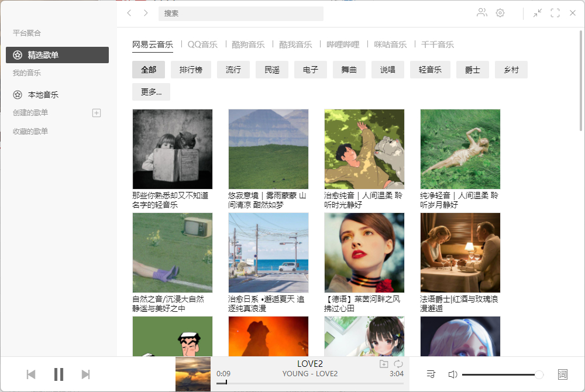Switch to the QQ音乐 tab
585x392 pixels.
point(202,44)
